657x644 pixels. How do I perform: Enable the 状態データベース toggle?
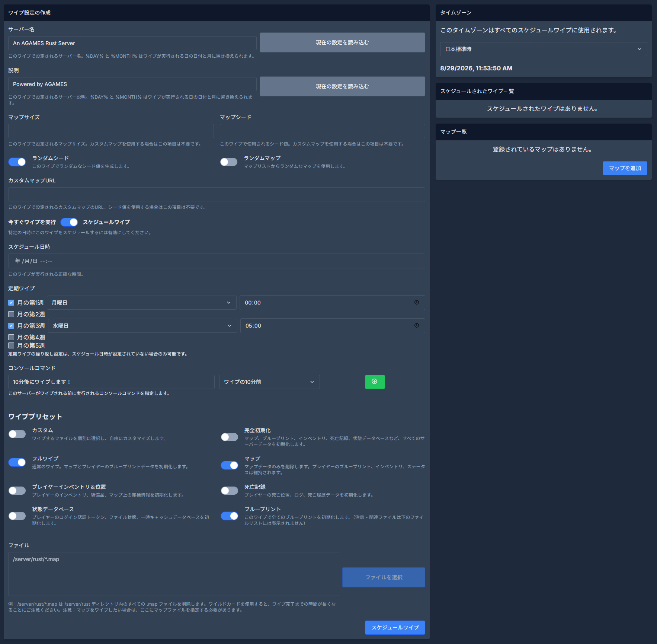tap(17, 516)
